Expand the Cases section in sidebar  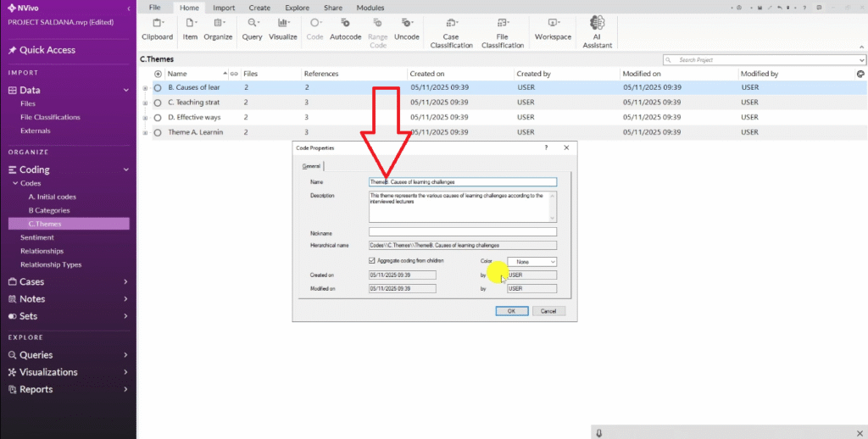click(x=125, y=281)
